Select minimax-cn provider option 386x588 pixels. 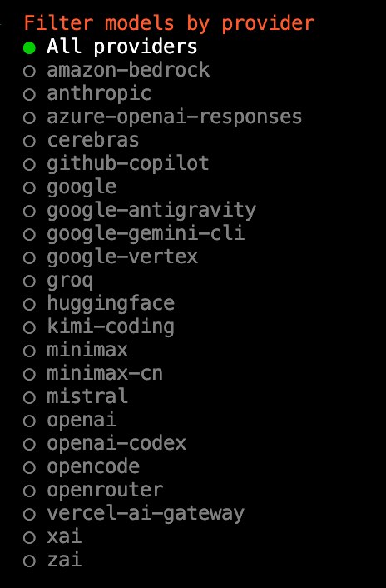click(93, 373)
